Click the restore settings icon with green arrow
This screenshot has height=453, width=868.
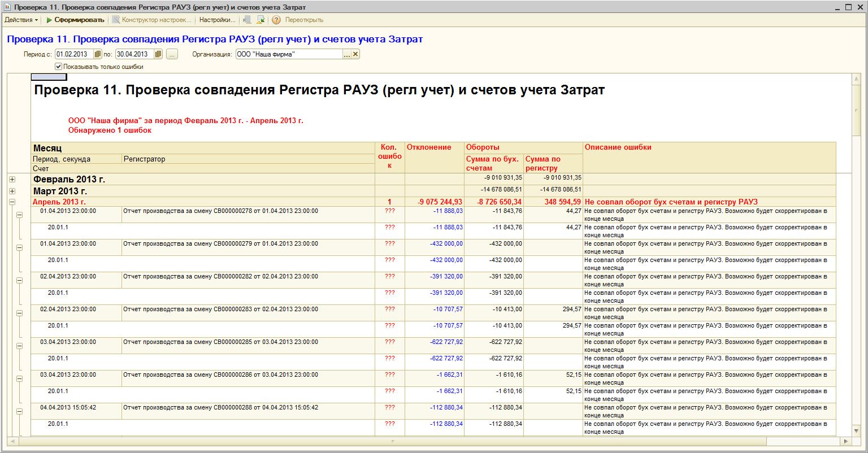click(x=261, y=20)
